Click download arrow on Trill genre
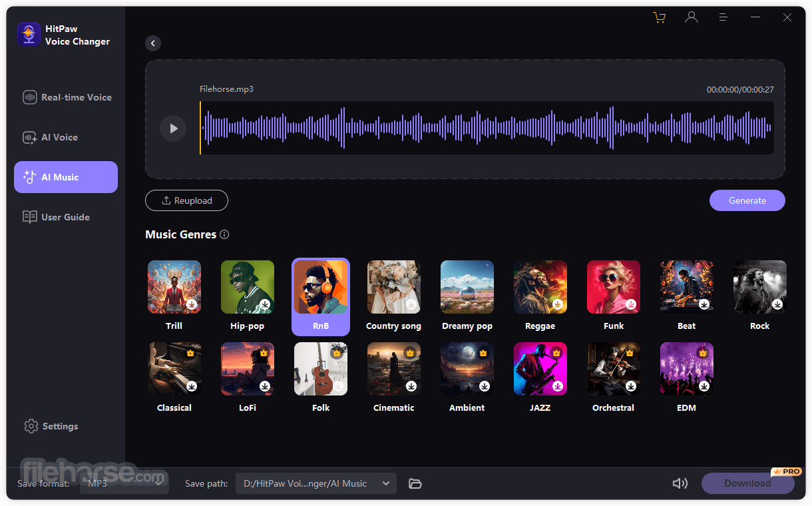Viewport: 812px width, 506px height. point(192,304)
